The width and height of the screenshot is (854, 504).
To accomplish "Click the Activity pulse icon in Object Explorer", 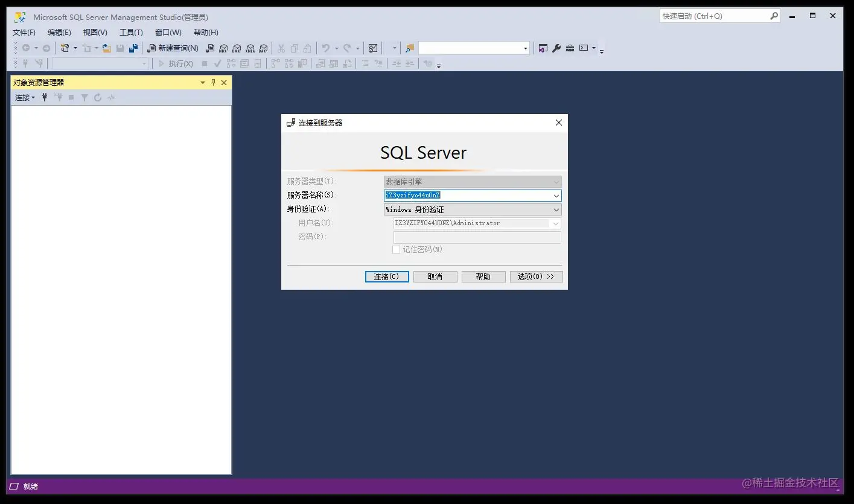I will click(x=111, y=97).
